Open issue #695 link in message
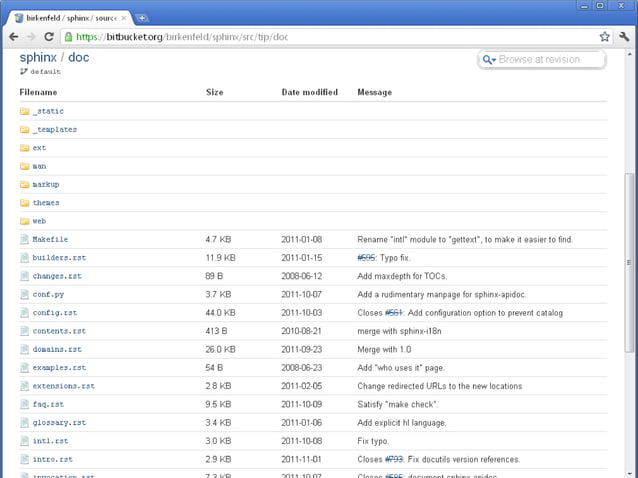638x478 pixels. (366, 258)
